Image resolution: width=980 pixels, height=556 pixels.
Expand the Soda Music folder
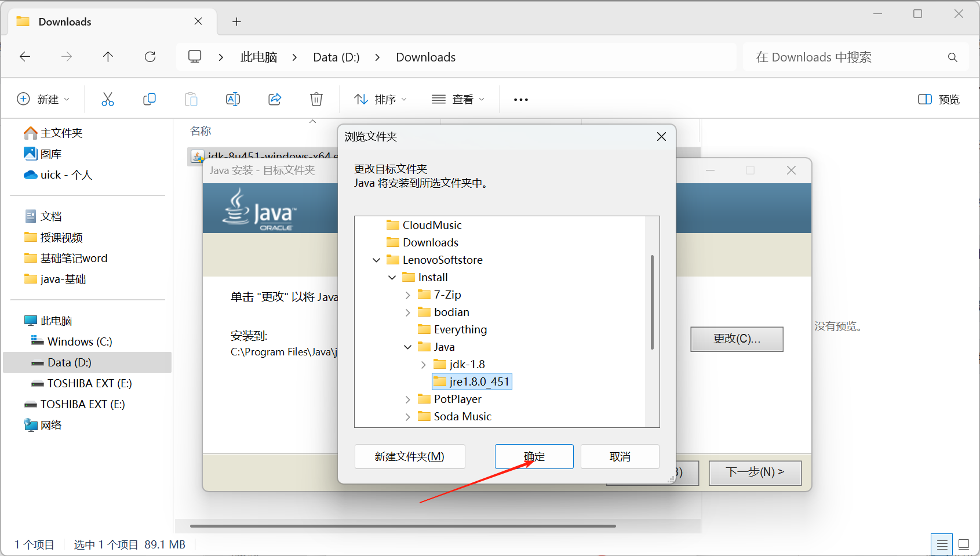click(408, 416)
